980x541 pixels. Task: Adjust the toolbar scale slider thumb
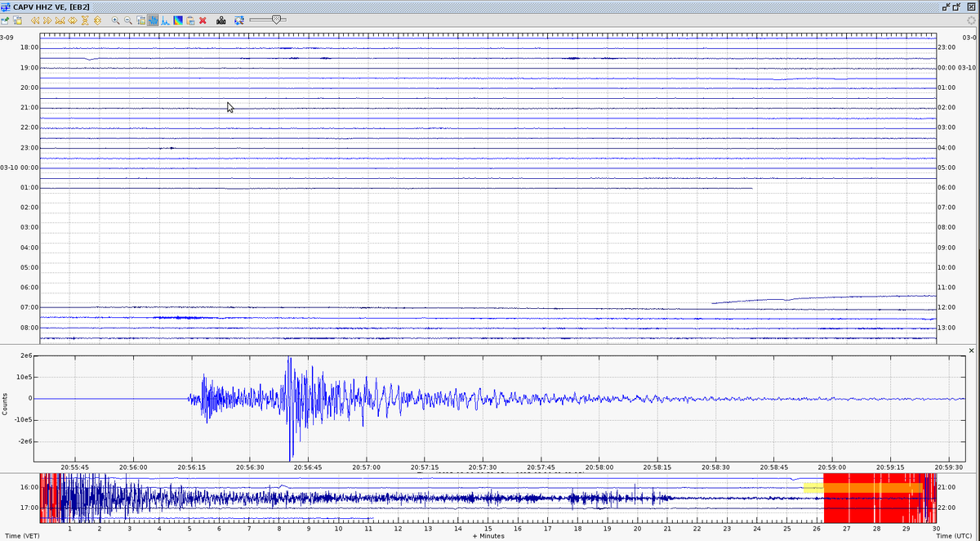click(x=276, y=20)
